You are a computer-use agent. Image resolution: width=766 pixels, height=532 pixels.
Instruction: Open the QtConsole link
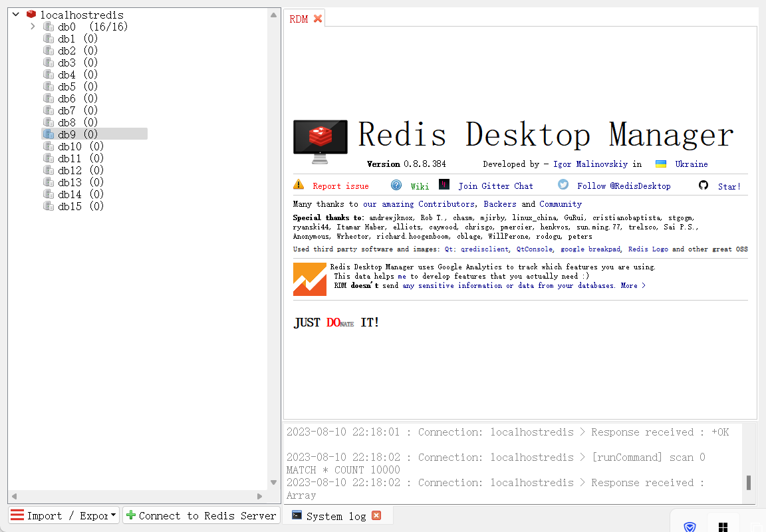point(535,249)
